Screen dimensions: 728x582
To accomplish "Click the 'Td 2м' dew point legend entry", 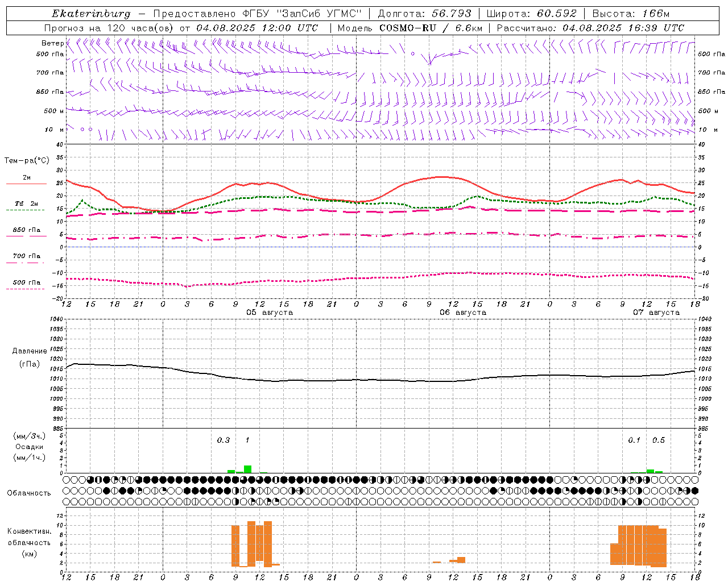I will coord(27,203).
